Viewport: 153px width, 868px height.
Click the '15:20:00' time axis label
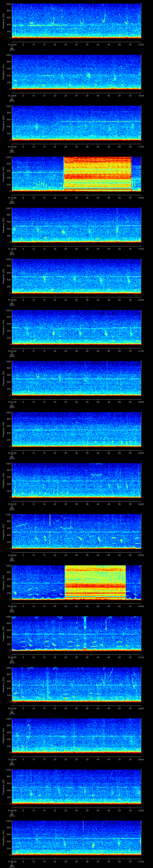click(x=12, y=351)
